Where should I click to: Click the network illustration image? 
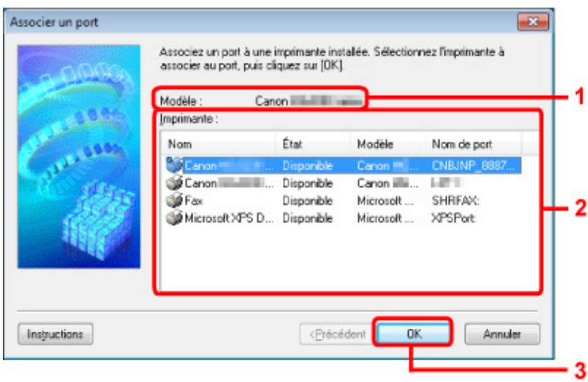point(78,156)
